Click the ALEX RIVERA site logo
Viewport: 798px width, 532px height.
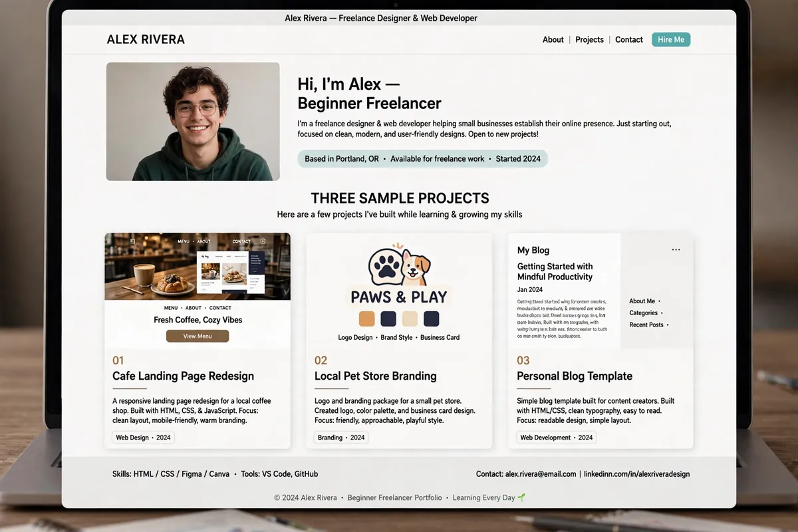(x=146, y=39)
